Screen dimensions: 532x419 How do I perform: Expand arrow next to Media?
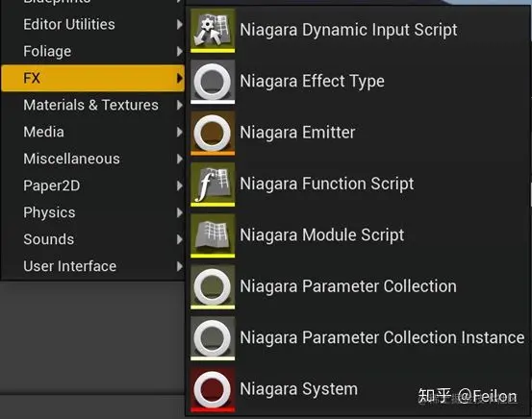(180, 132)
